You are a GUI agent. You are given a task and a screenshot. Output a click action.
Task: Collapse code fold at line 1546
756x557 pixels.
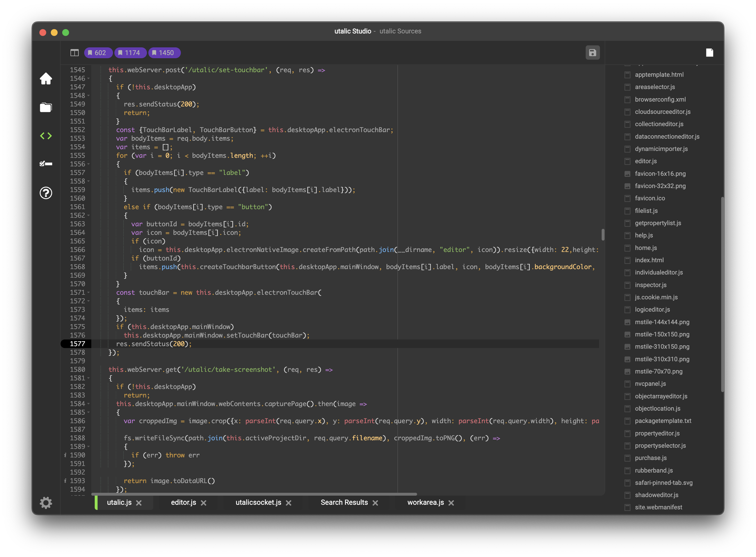[89, 78]
